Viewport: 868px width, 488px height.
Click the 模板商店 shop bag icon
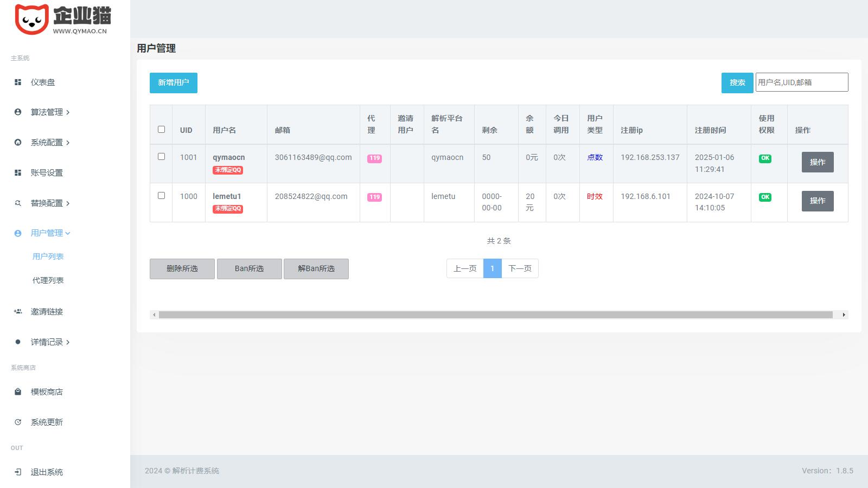click(18, 392)
